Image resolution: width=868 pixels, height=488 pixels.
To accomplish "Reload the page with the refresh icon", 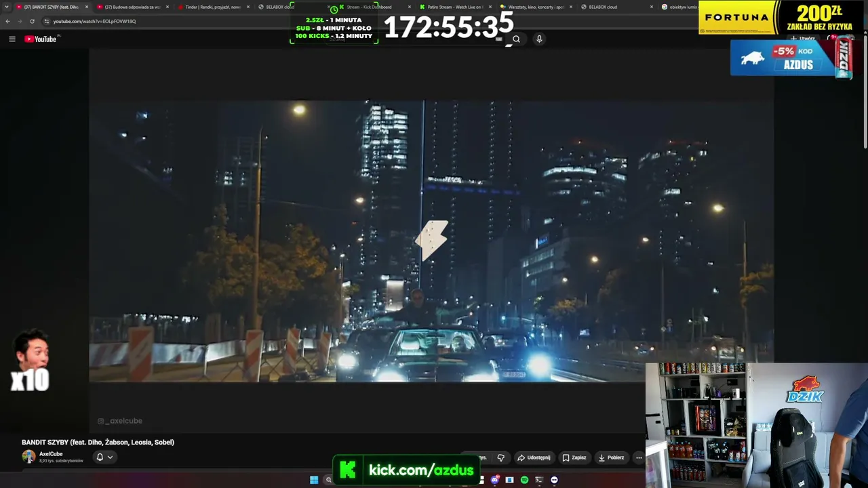I will click(32, 21).
